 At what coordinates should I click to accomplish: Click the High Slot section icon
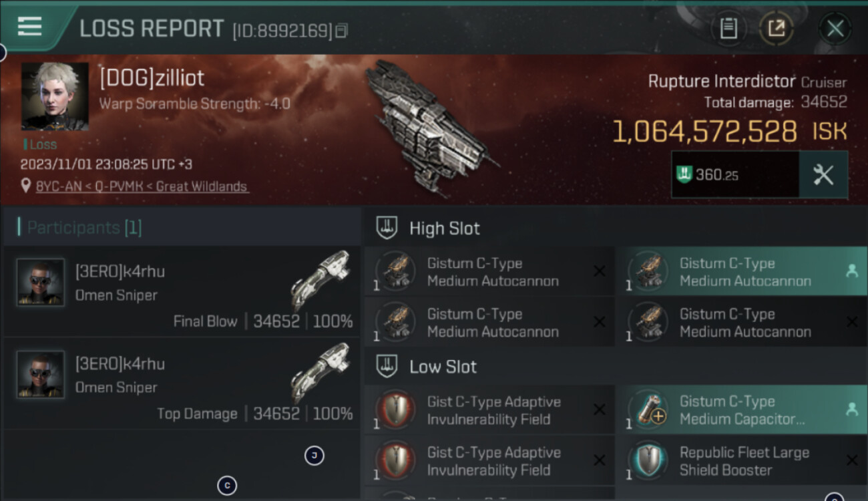coord(388,228)
